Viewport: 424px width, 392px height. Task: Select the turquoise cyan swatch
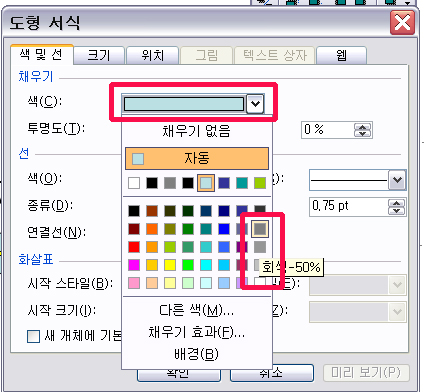[206, 265]
